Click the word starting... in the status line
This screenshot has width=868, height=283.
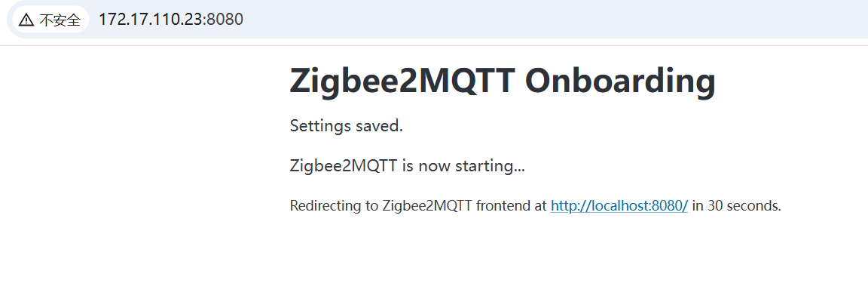(490, 166)
